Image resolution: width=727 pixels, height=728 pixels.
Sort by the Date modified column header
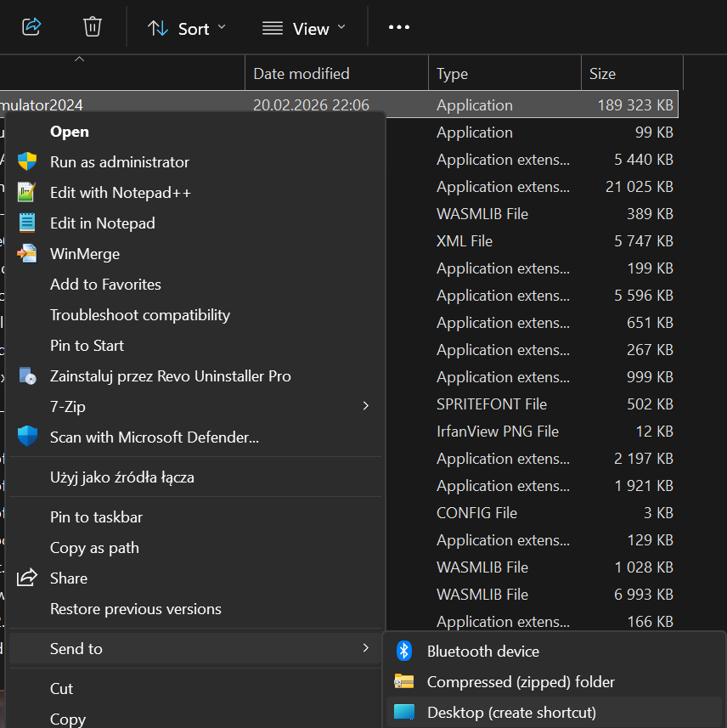tap(302, 74)
